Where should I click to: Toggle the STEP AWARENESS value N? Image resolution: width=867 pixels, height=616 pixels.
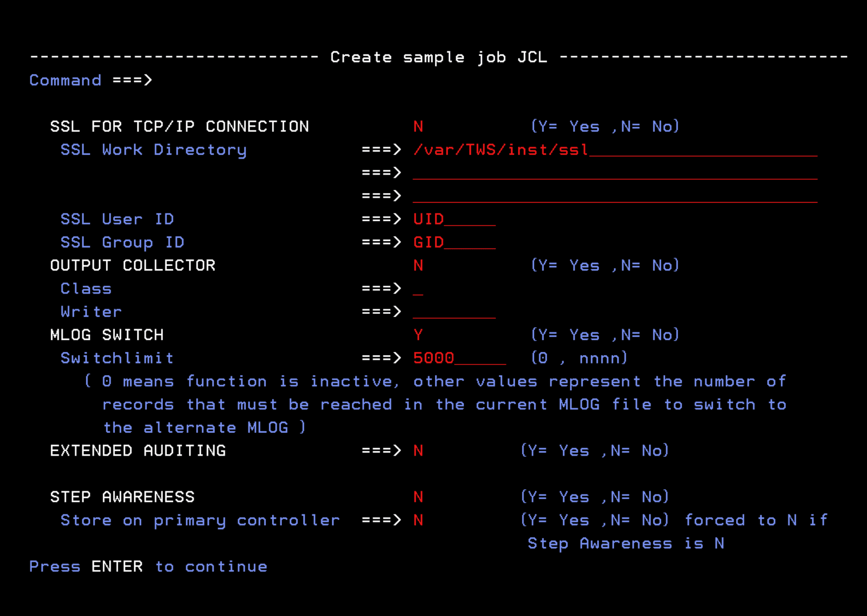pyautogui.click(x=418, y=497)
